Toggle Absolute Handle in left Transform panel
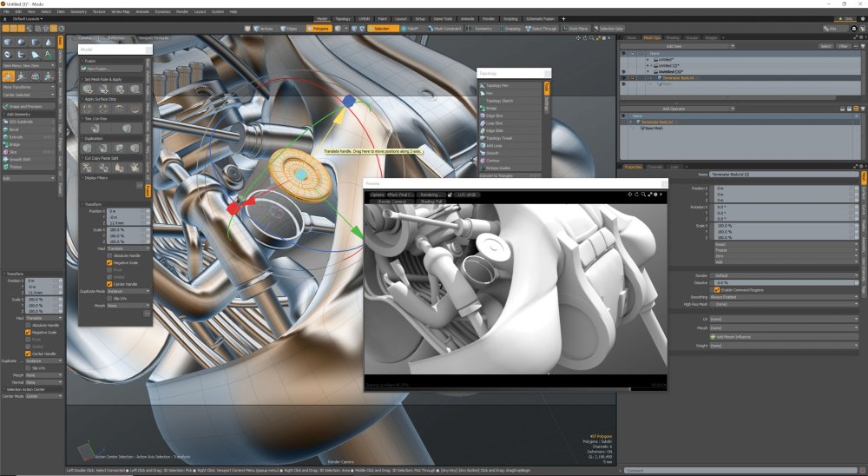The height and width of the screenshot is (476, 868). tap(28, 325)
